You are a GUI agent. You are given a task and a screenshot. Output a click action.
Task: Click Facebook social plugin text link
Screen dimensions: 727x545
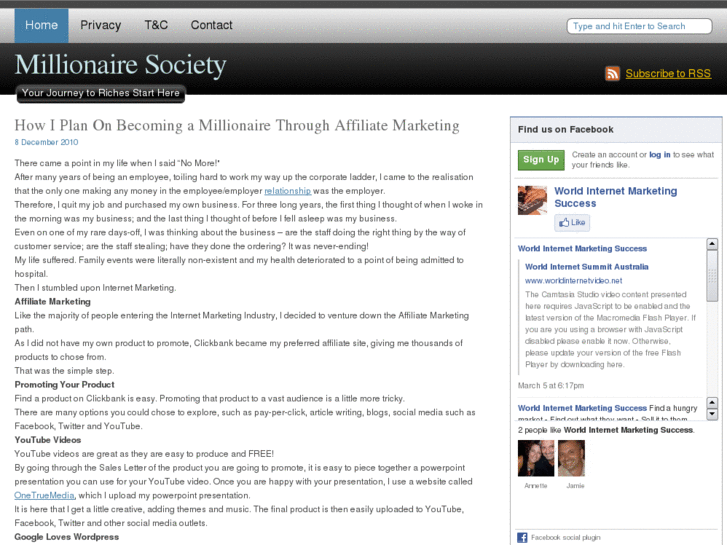566,537
